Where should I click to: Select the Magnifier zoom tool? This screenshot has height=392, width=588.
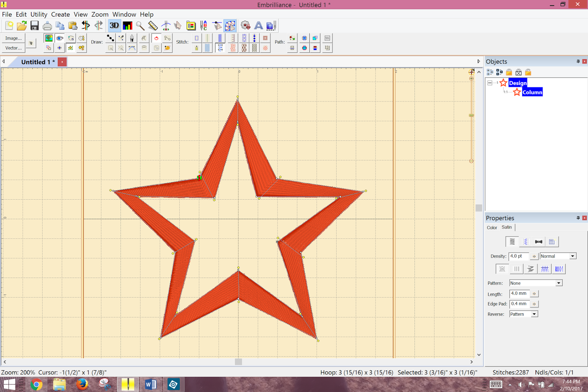pyautogui.click(x=140, y=25)
